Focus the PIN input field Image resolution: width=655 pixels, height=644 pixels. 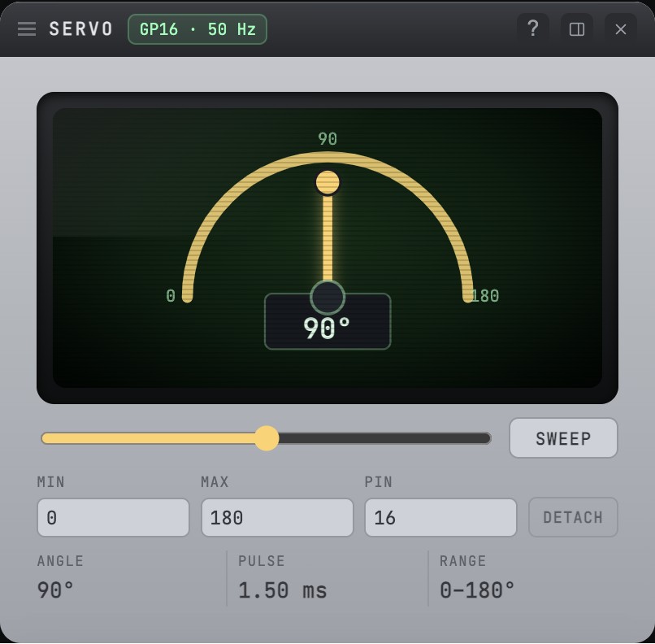pos(440,517)
